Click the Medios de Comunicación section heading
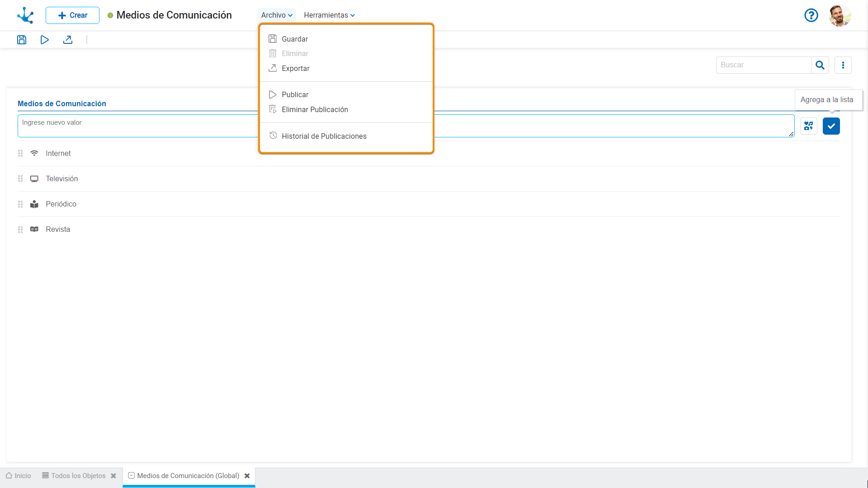This screenshot has width=868, height=488. pos(62,103)
